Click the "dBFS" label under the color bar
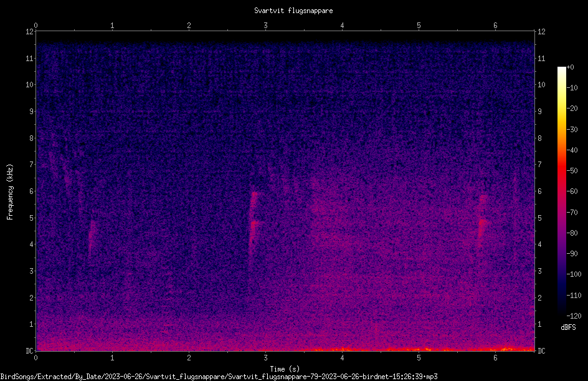Screen dimensions: 588x381 click(x=568, y=327)
